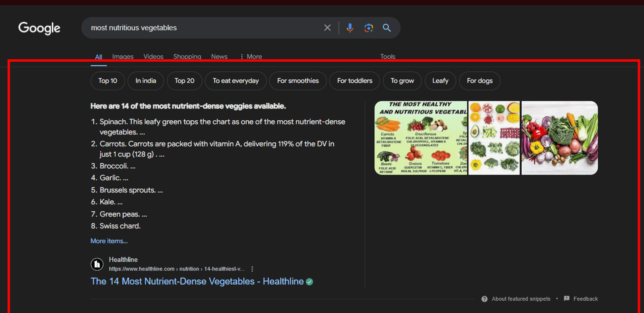Viewport: 644px width, 313px height.
Task: Click the Healthline site favicon
Action: tap(97, 264)
